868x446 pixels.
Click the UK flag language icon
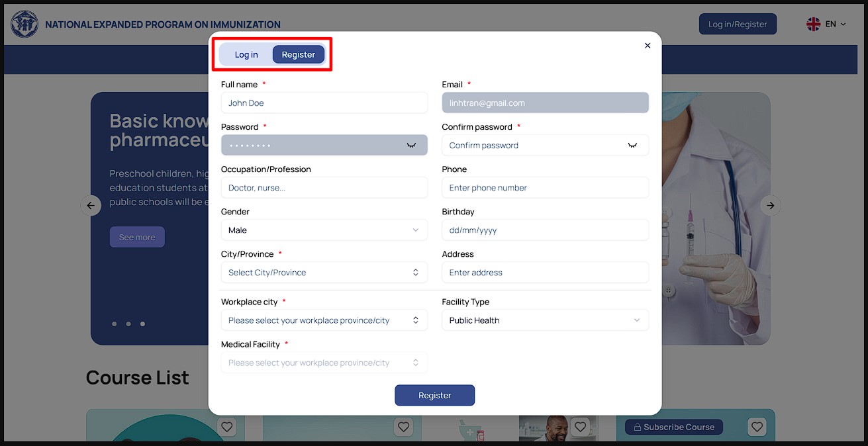tap(813, 24)
